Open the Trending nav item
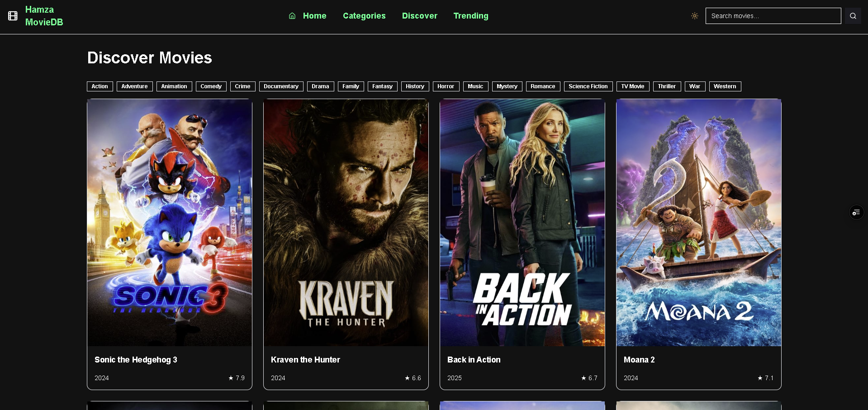 click(x=471, y=16)
